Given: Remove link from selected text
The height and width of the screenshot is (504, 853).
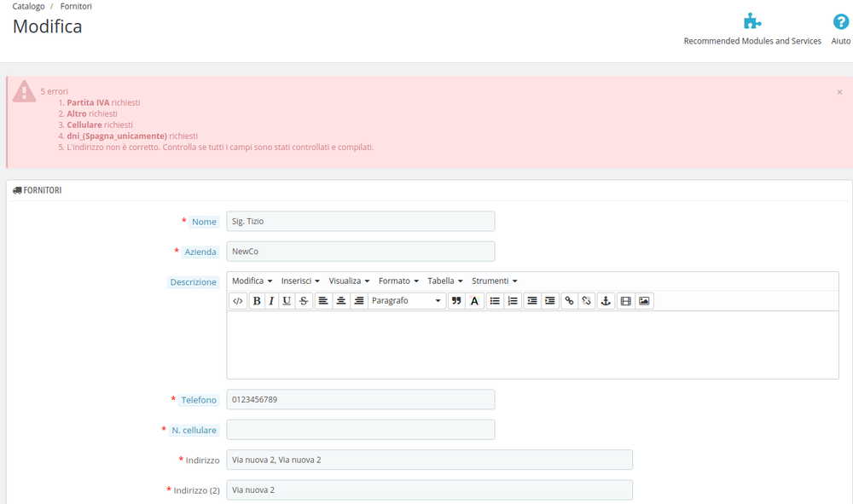Looking at the screenshot, I should click(x=587, y=301).
